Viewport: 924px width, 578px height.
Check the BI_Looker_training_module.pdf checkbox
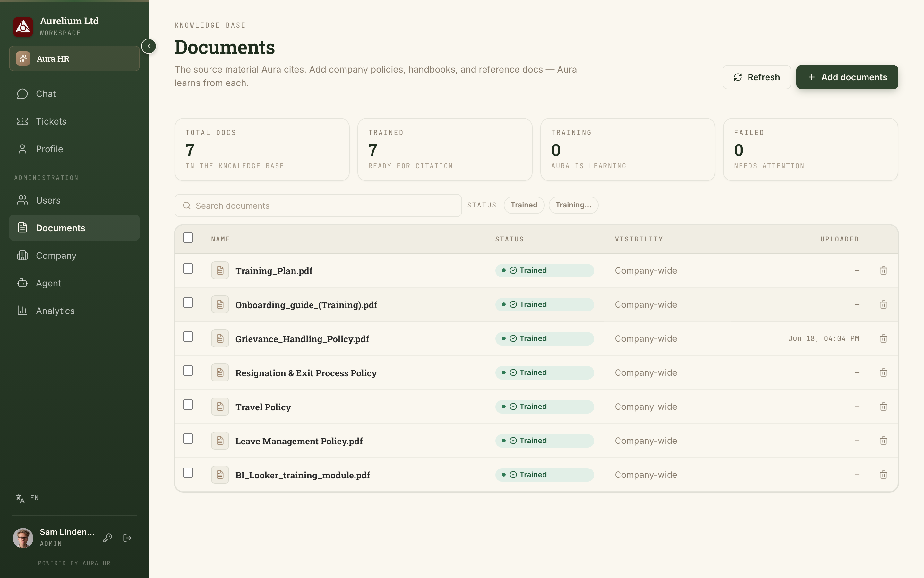[188, 473]
